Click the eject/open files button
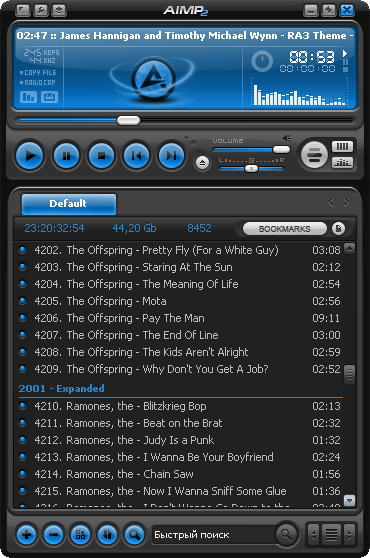Viewport: 370px width, 558px height. tap(202, 163)
